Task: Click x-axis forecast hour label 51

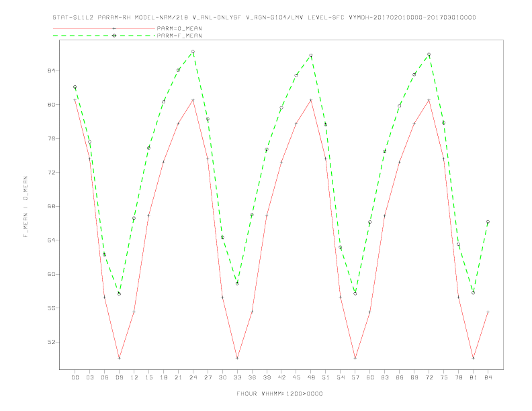Action: [x=326, y=377]
